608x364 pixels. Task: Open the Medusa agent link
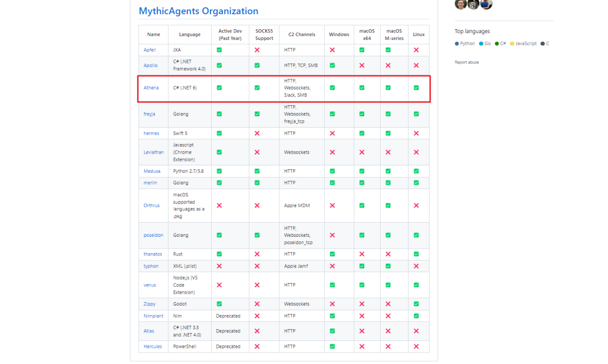click(151, 171)
